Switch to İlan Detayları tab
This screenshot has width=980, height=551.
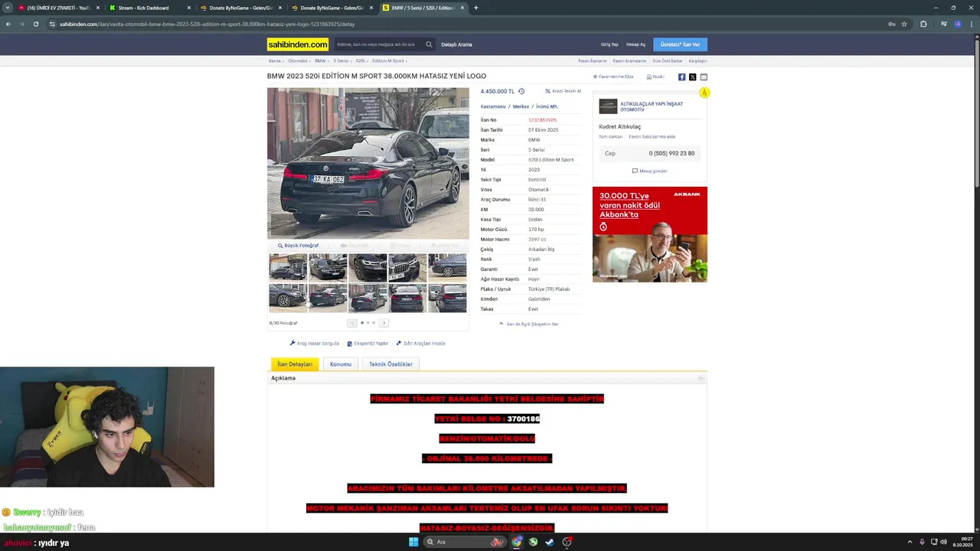point(295,364)
